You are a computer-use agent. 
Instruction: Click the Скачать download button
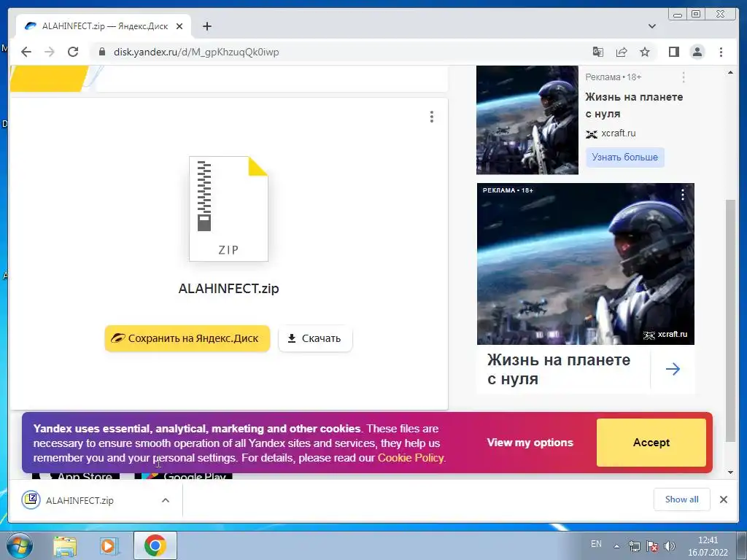tap(315, 338)
